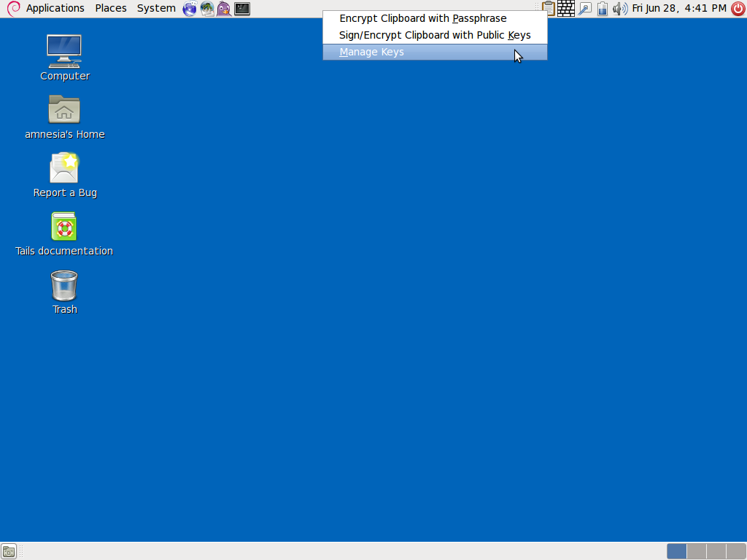Switch to the second workspace
The image size is (747, 560).
tap(697, 551)
